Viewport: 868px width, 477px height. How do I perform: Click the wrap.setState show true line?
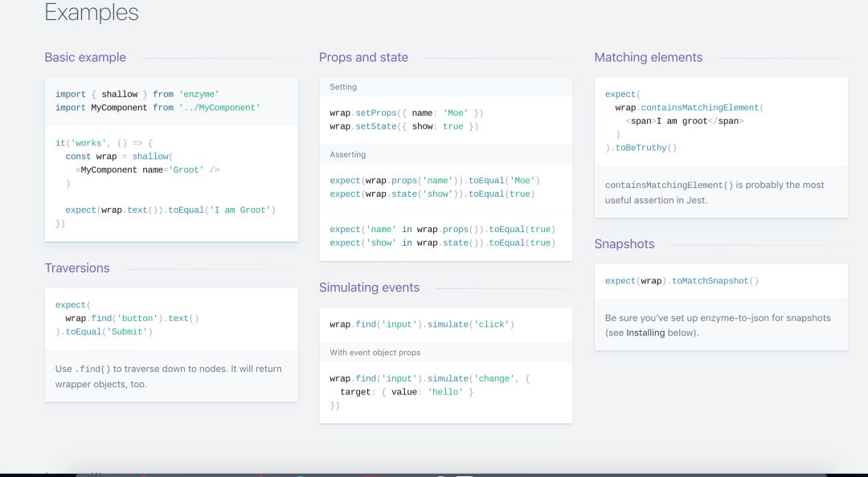pyautogui.click(x=404, y=127)
